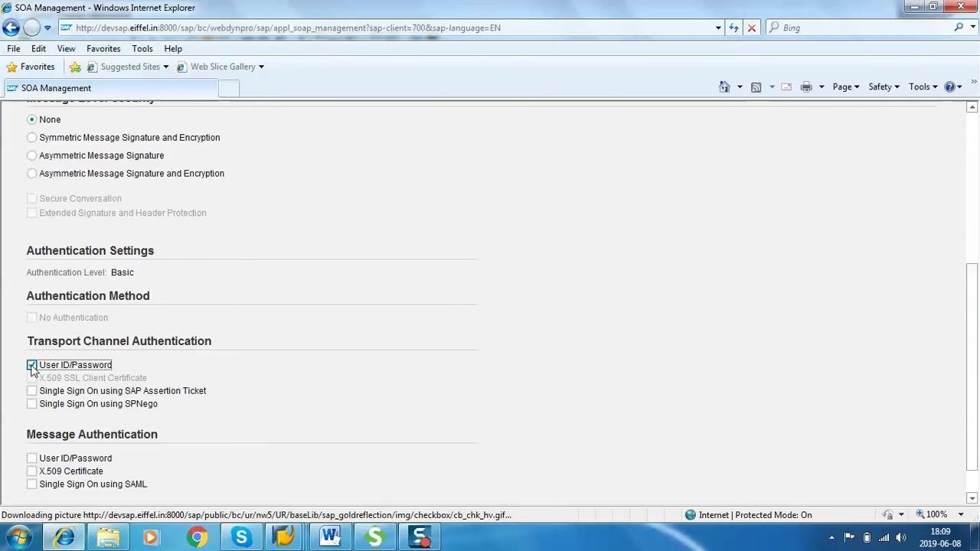Image resolution: width=980 pixels, height=551 pixels.
Task: Check Single Sign On using SPNego
Action: tap(31, 404)
